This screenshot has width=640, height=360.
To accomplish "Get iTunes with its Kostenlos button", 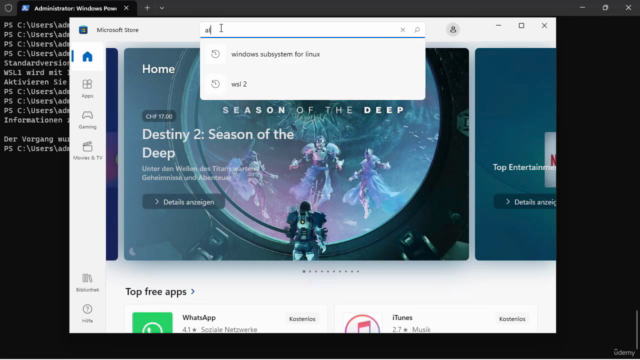I will [x=512, y=319].
